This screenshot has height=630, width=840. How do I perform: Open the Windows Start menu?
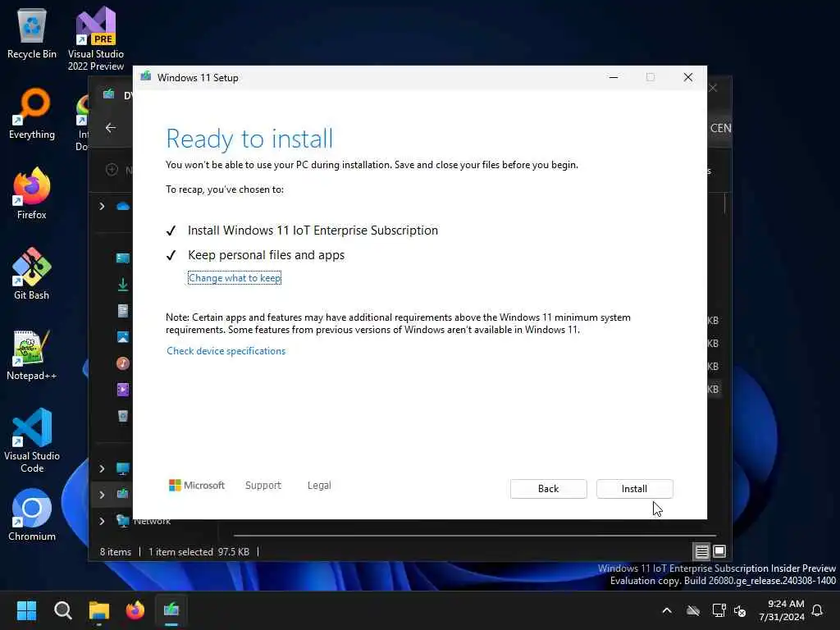(x=26, y=610)
